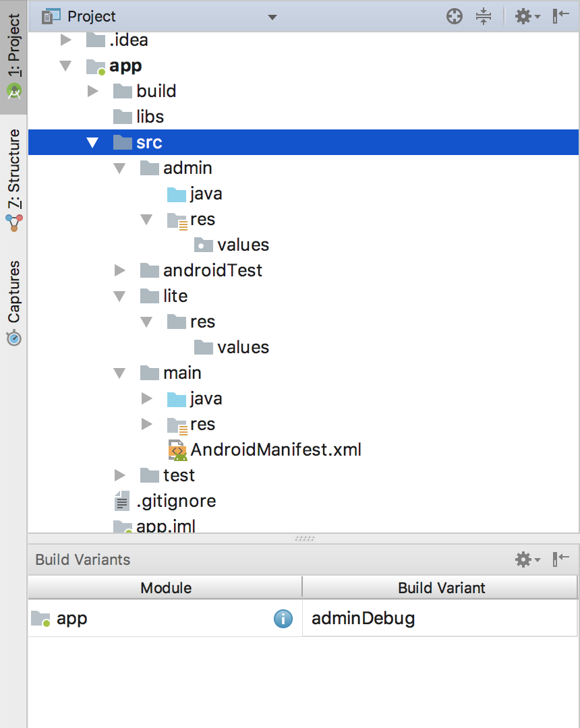Expand the main java folder

point(147,398)
